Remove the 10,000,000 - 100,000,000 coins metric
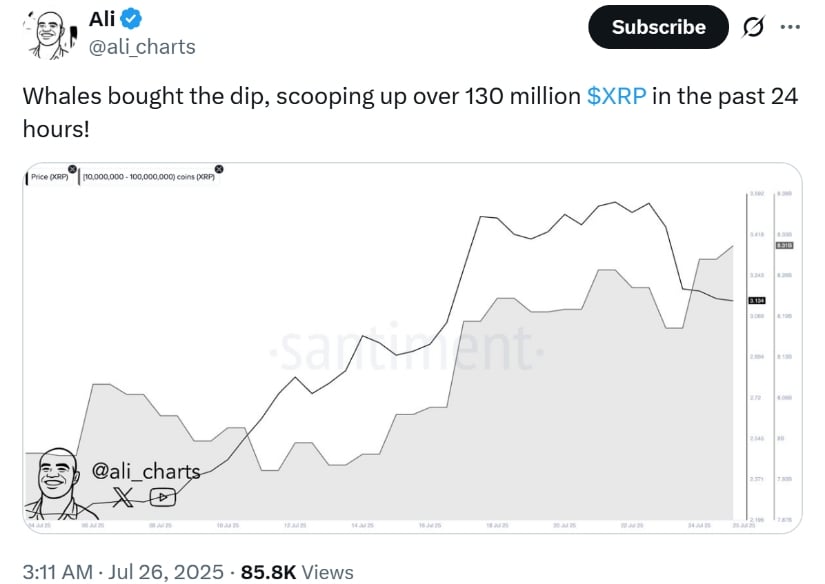 click(x=219, y=169)
